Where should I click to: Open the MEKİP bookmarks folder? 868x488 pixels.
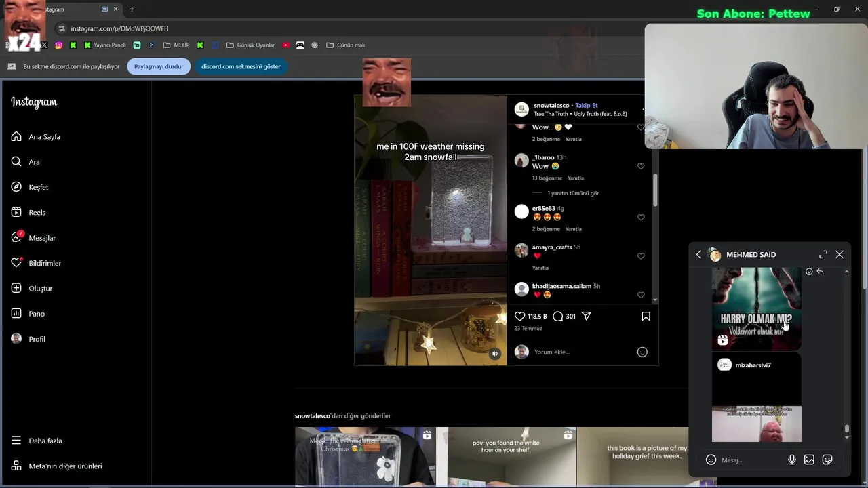(176, 45)
